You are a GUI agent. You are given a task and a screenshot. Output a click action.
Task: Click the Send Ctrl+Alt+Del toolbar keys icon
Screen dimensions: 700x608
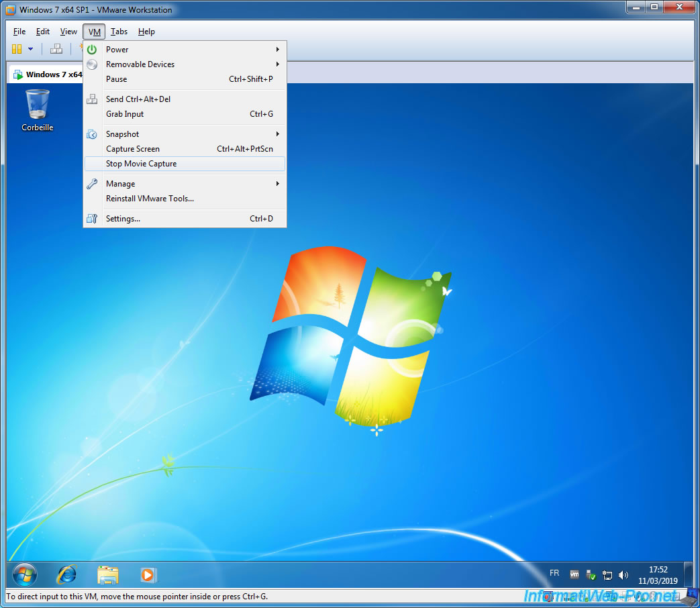tap(56, 49)
